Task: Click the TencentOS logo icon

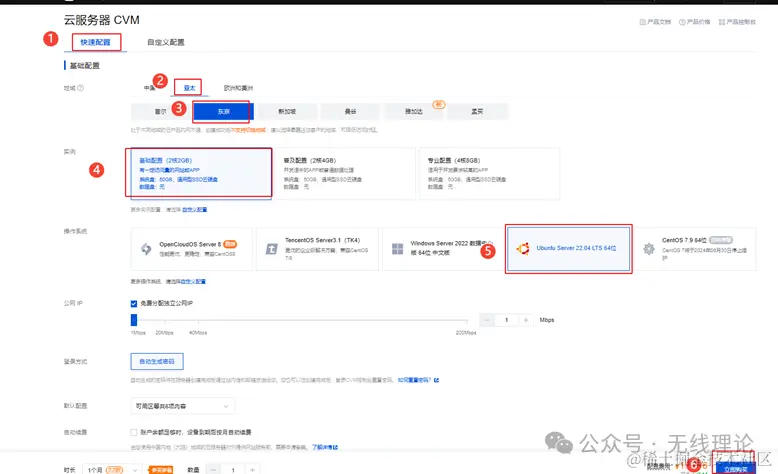Action: (x=271, y=249)
